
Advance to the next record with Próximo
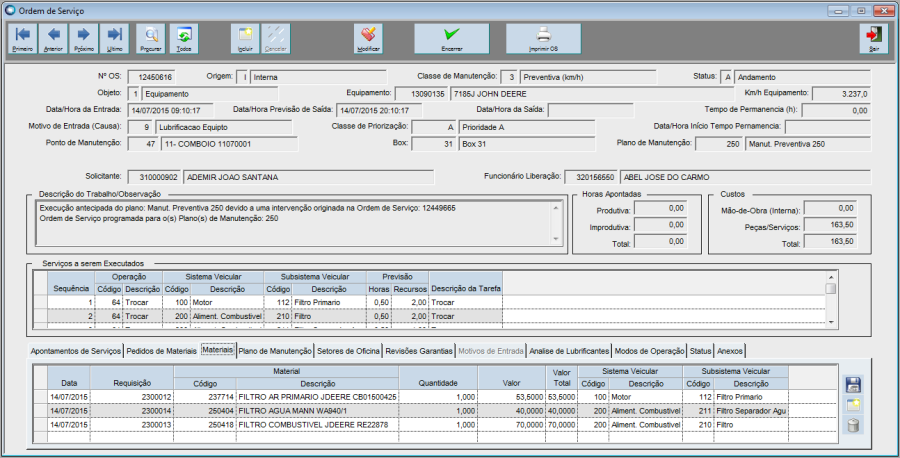click(x=84, y=38)
